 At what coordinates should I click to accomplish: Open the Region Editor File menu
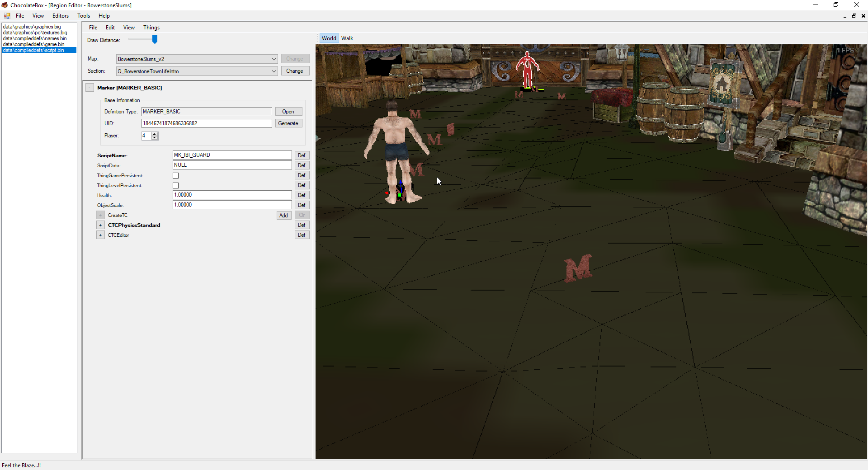coord(93,28)
